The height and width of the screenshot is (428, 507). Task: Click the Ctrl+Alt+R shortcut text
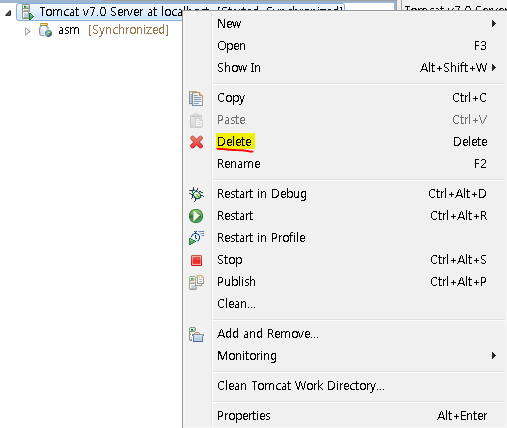pyautogui.click(x=459, y=216)
